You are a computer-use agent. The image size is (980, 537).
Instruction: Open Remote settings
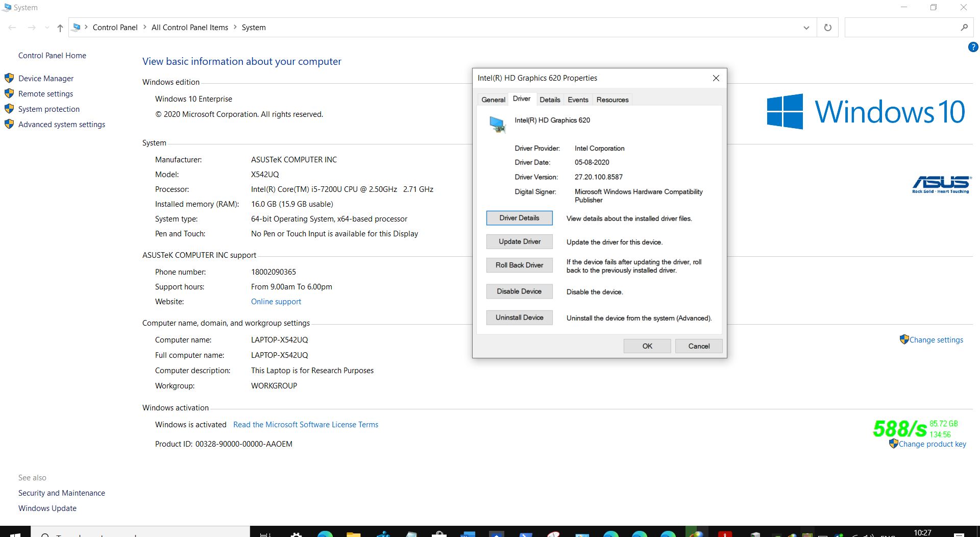(x=45, y=94)
